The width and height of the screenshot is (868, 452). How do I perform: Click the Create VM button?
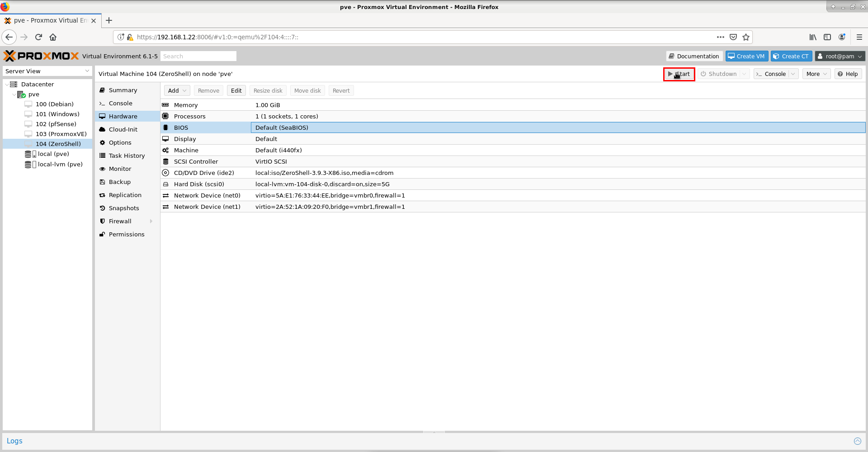tap(747, 56)
